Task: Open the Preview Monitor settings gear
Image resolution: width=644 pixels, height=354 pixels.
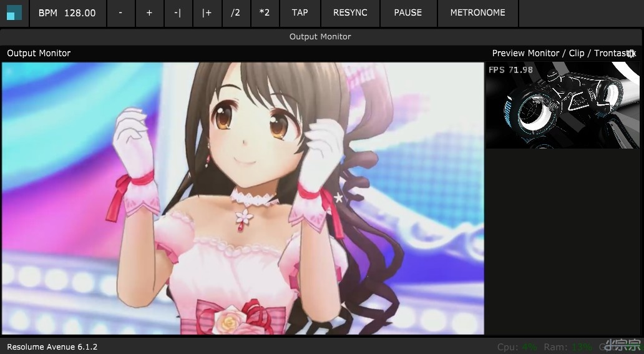Action: [x=631, y=54]
